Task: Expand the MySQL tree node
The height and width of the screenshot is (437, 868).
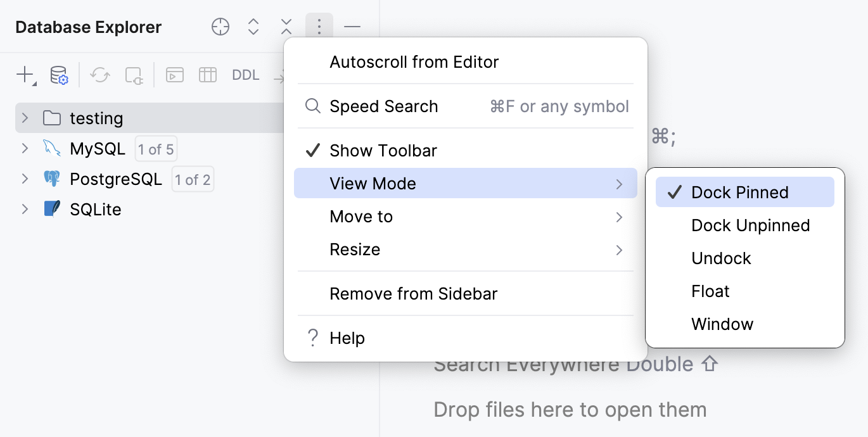Action: point(24,148)
